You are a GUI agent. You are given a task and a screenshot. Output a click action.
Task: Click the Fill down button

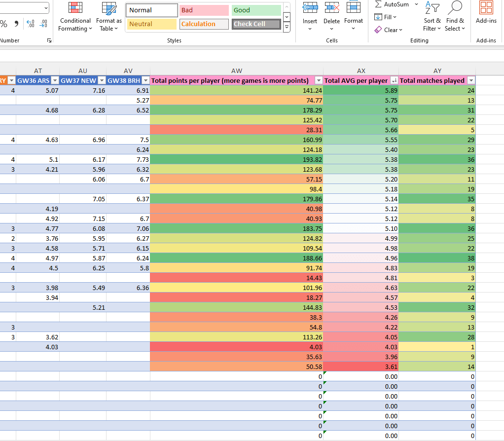378,17
